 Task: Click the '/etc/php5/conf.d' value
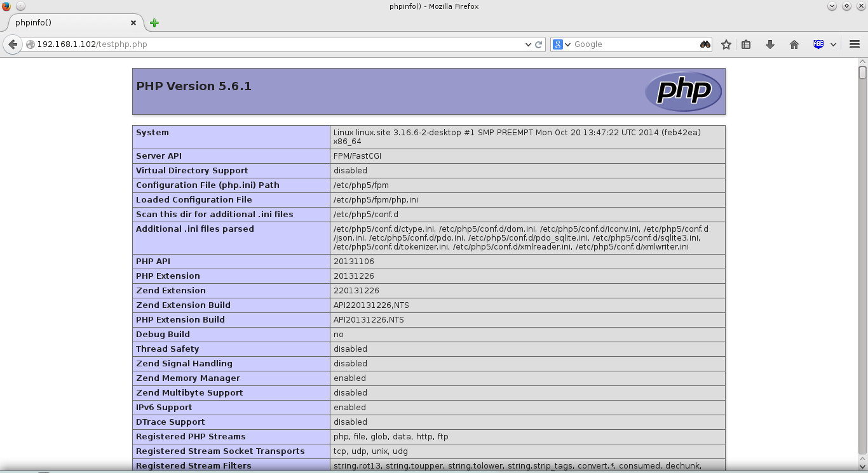(366, 215)
